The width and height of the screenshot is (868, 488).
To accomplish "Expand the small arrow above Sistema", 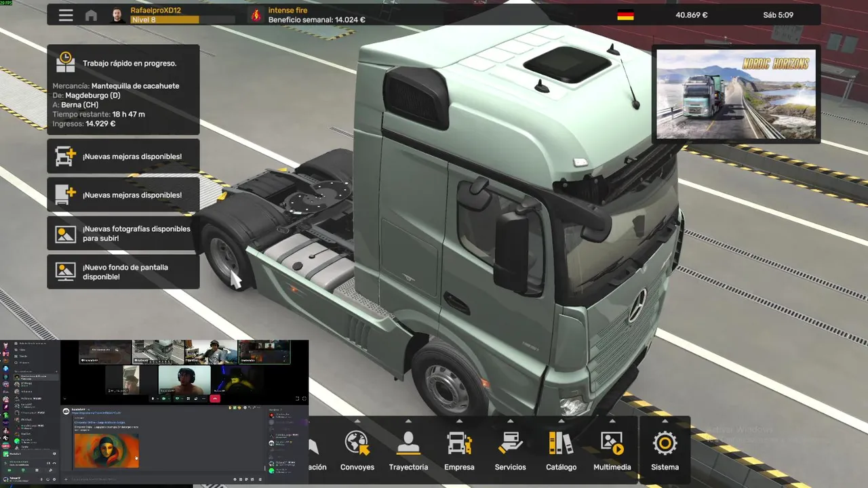I will tap(665, 421).
